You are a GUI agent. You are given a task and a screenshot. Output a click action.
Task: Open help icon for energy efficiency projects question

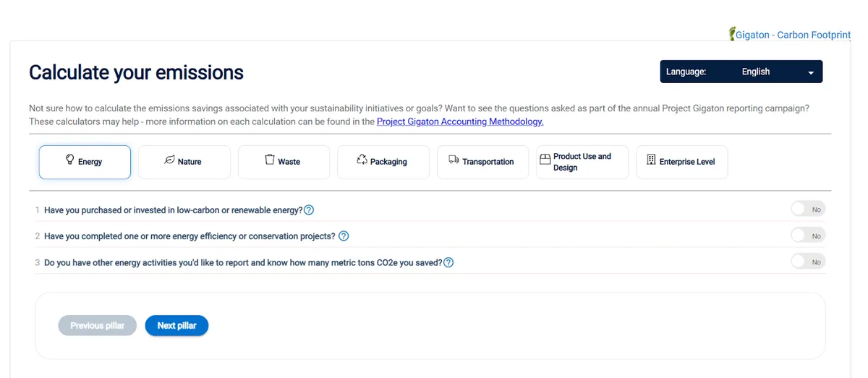(x=344, y=236)
